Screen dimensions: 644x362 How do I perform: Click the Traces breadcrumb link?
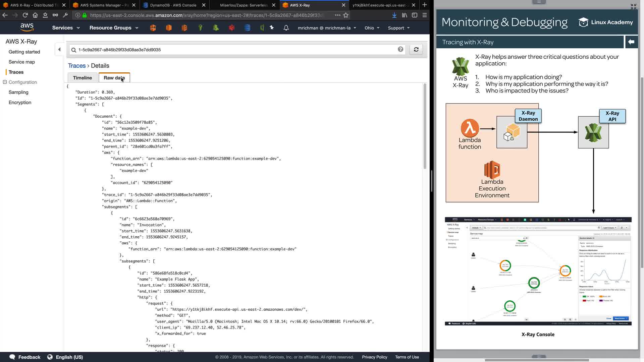tap(77, 66)
